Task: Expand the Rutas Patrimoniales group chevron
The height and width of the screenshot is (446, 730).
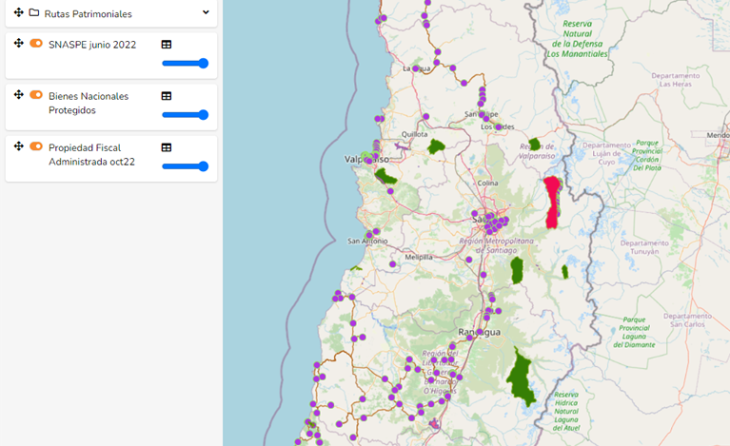Action: (x=206, y=13)
